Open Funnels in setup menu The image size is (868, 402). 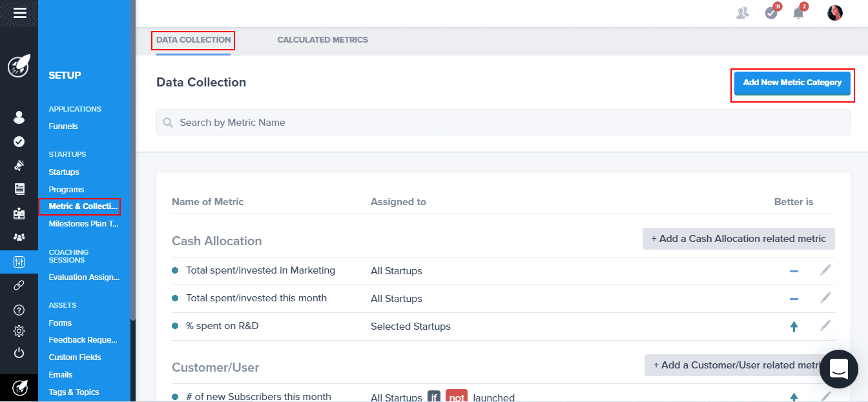(x=63, y=126)
